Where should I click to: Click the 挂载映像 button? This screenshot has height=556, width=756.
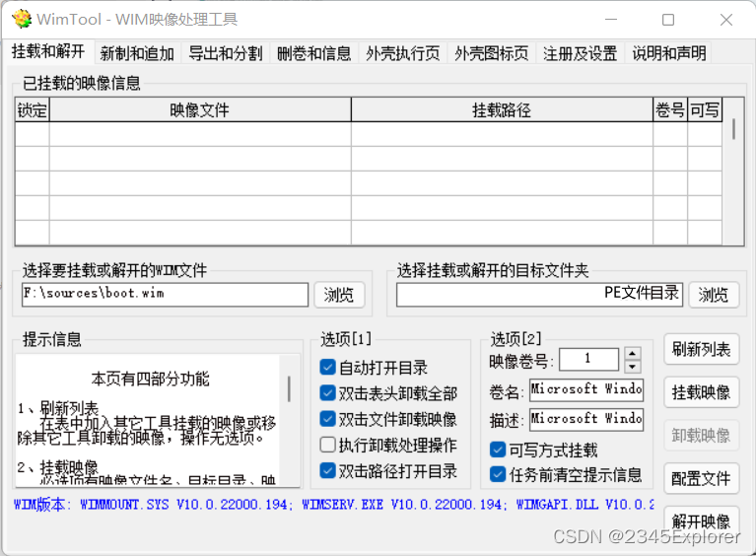pos(702,392)
